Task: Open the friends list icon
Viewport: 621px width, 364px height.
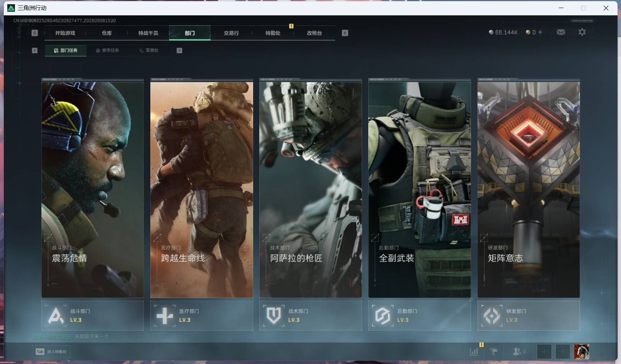Action: [519, 351]
